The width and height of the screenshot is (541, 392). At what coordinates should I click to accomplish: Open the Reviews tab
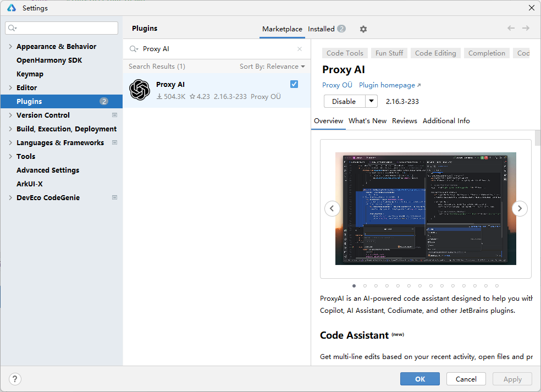click(x=404, y=121)
